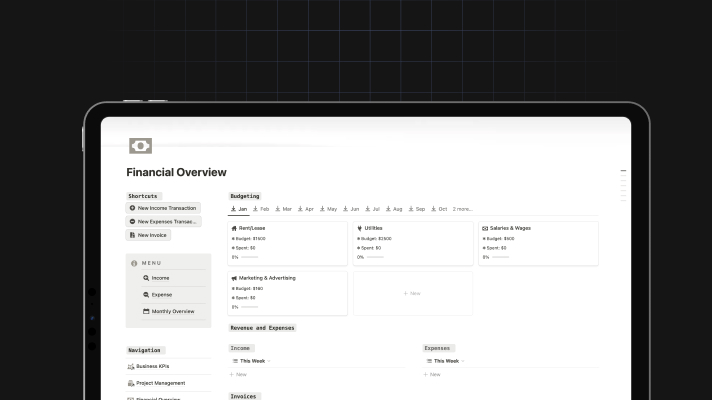Expand the Income This Week view dropdown
The image size is (712, 400).
(x=253, y=360)
